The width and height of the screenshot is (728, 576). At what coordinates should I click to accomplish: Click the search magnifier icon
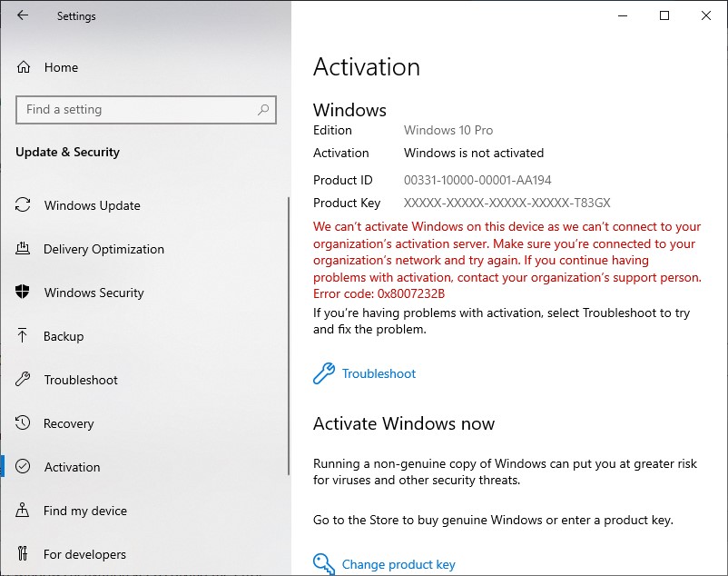coord(263,110)
